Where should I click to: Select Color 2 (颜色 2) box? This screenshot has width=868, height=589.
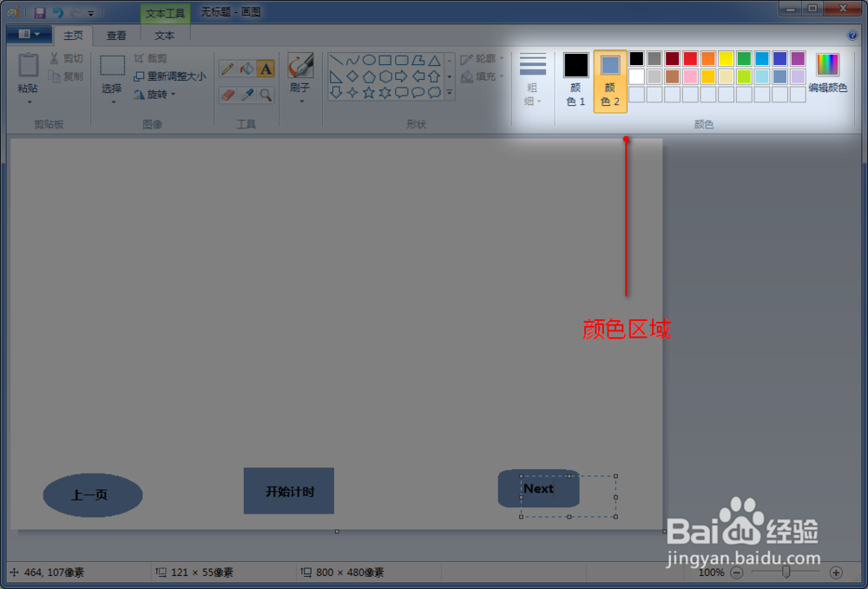click(610, 82)
